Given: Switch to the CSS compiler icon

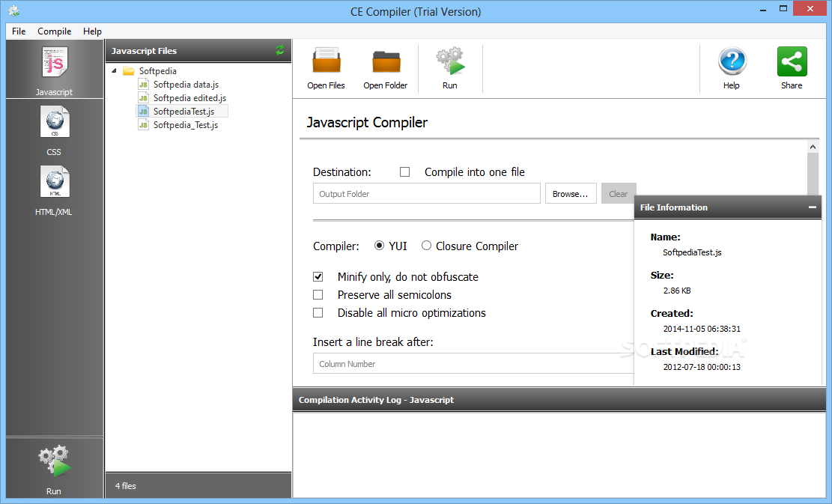Looking at the screenshot, I should coord(55,121).
